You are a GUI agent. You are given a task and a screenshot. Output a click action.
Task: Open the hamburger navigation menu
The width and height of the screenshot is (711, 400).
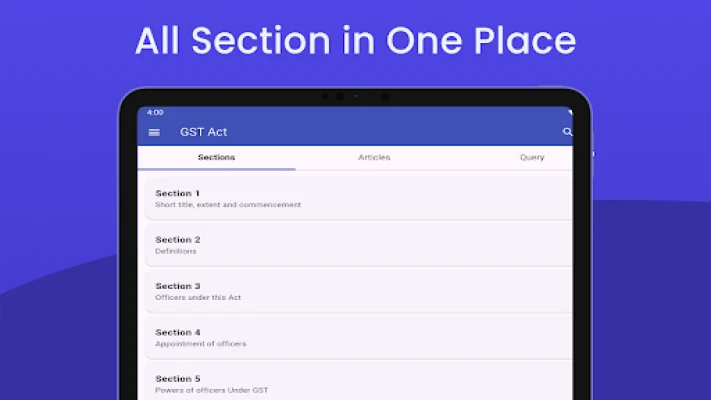[x=154, y=132]
